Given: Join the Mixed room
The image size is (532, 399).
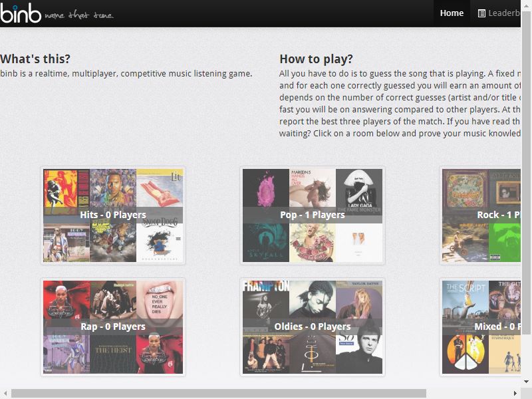Looking at the screenshot, I should pyautogui.click(x=480, y=327).
